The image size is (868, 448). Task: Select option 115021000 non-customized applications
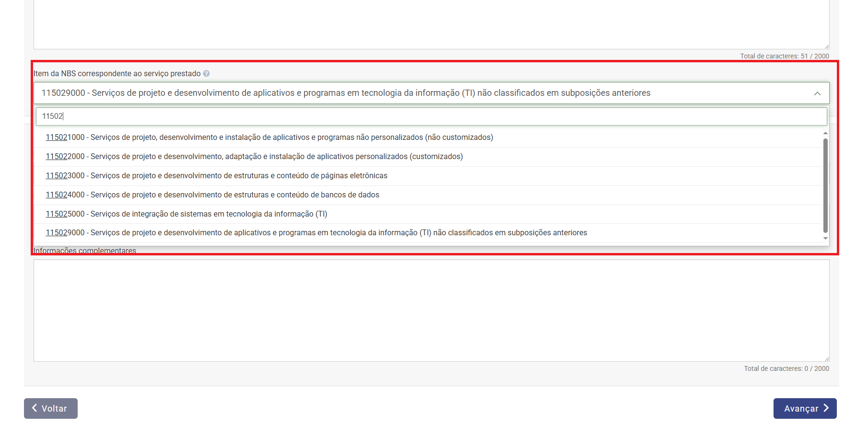[x=269, y=138]
